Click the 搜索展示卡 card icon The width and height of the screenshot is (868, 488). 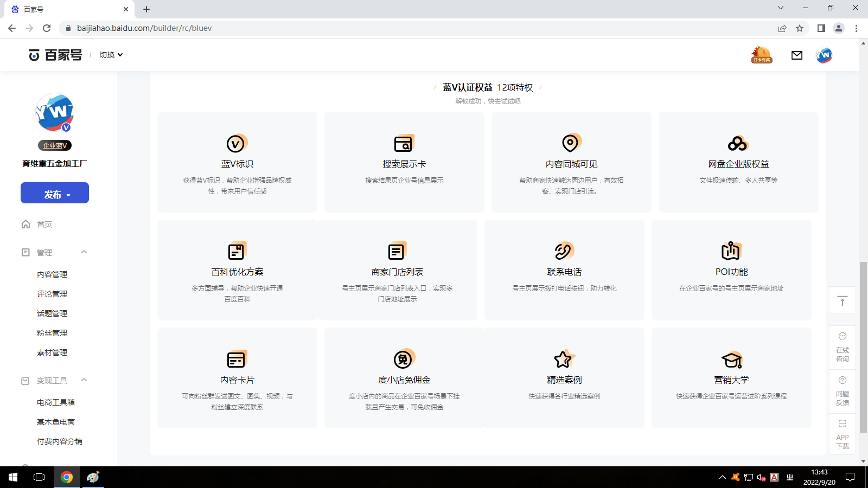[x=403, y=144]
